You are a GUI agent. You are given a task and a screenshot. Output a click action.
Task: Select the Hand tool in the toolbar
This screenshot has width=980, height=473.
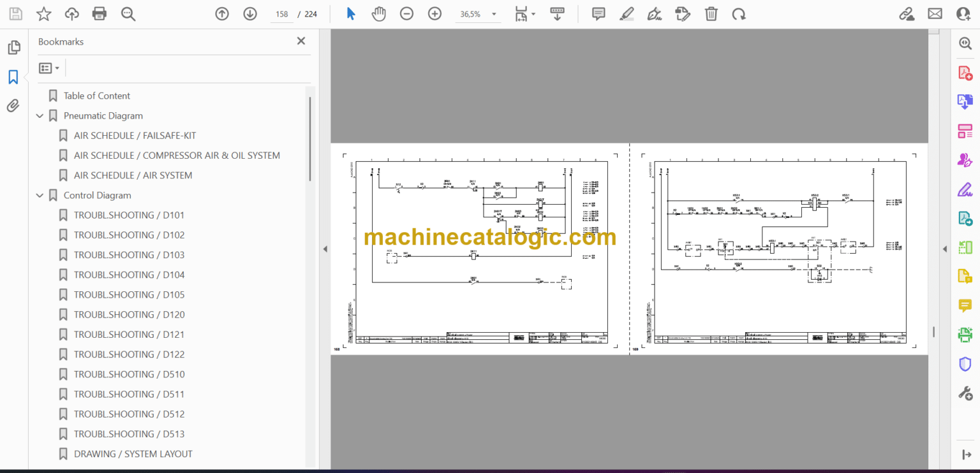coord(378,13)
